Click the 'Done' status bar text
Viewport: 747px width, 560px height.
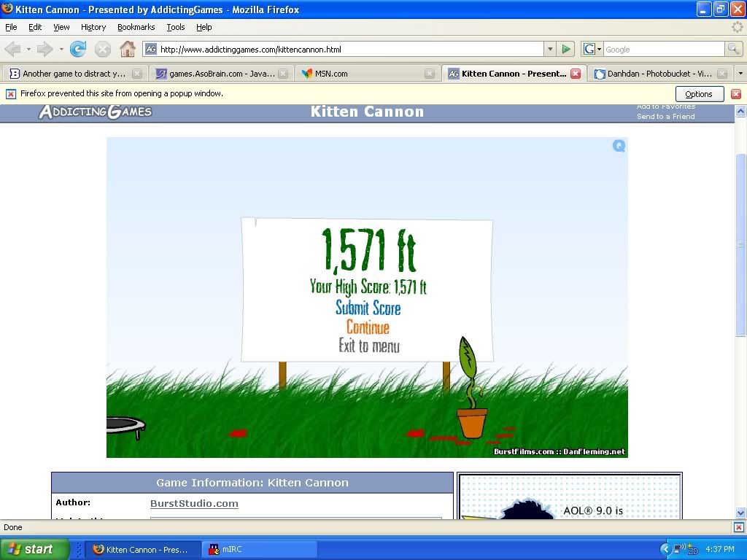(x=13, y=527)
